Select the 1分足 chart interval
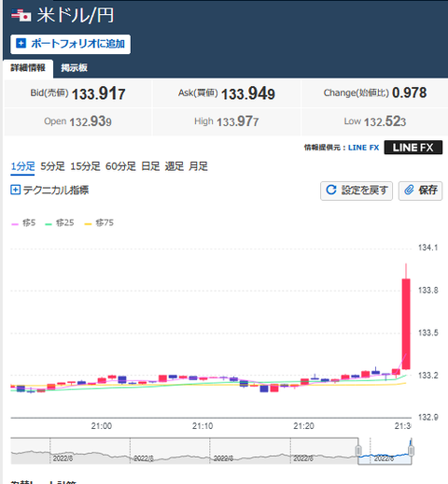Image resolution: width=448 pixels, height=484 pixels. 22,166
